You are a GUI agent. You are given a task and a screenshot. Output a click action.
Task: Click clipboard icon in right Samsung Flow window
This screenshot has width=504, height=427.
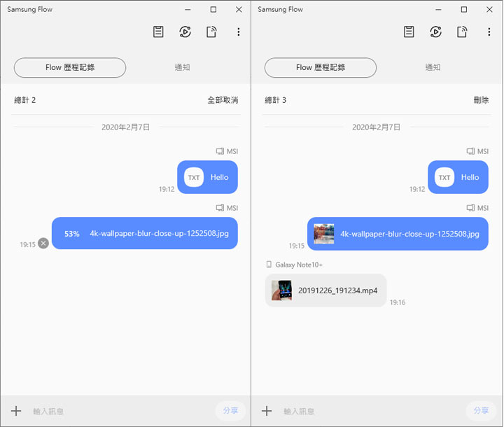(x=409, y=32)
